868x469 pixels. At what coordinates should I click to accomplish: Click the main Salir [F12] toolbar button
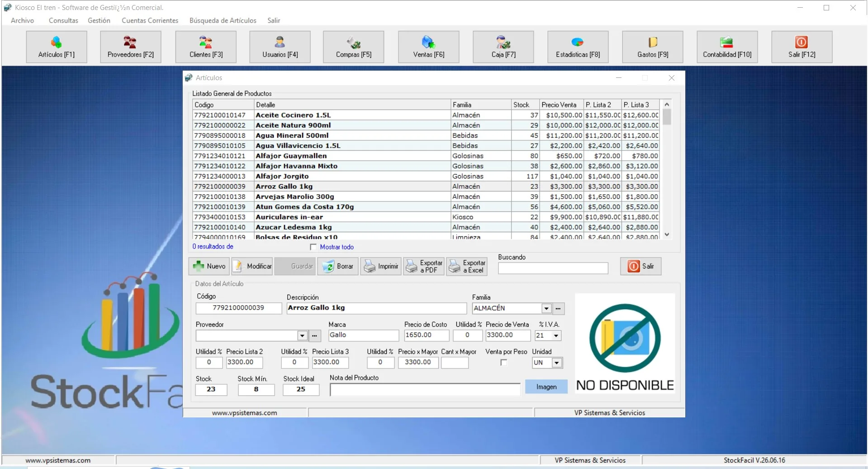pos(802,47)
